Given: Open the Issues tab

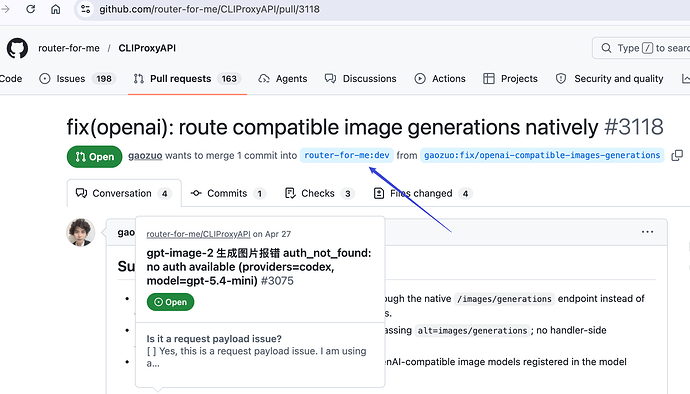Looking at the screenshot, I should click(77, 79).
